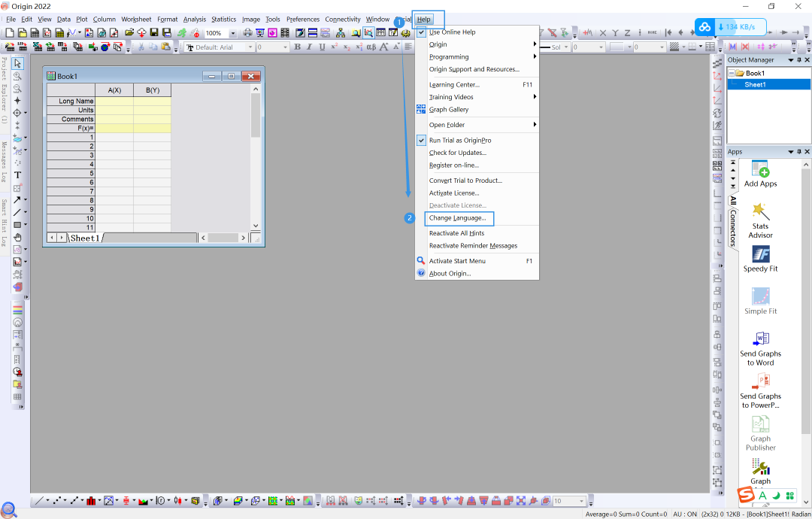
Task: Select column header A(X)
Action: click(114, 90)
